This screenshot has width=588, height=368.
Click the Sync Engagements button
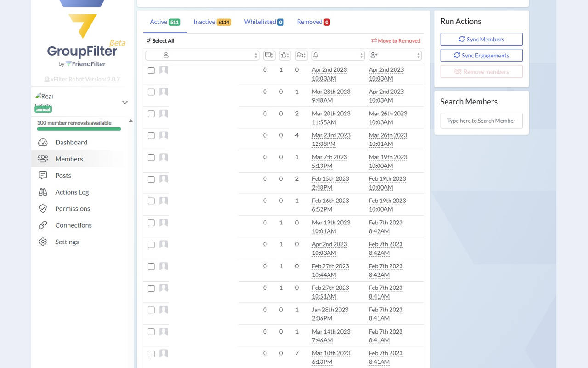coord(481,55)
